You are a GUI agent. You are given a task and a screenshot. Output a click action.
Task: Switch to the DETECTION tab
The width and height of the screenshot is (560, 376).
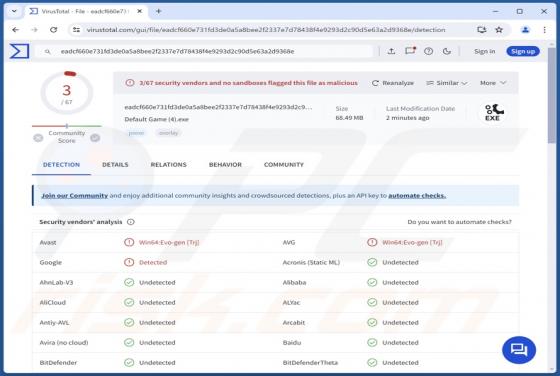click(x=61, y=165)
